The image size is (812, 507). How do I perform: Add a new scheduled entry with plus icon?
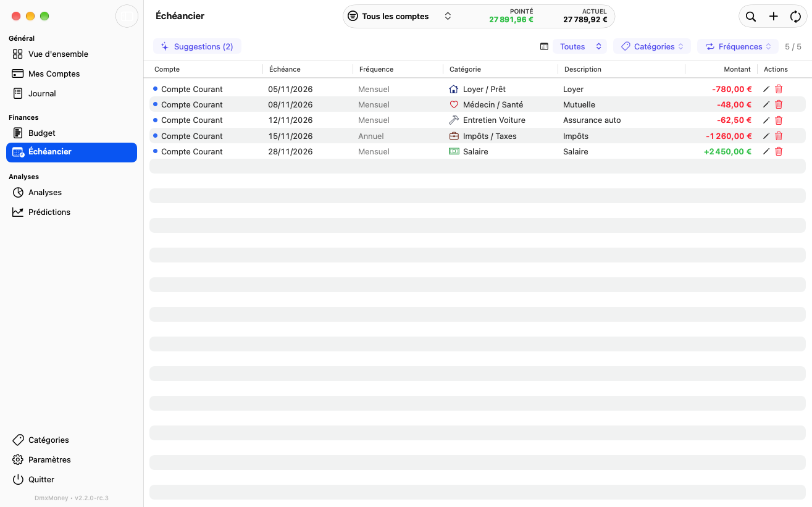(773, 17)
